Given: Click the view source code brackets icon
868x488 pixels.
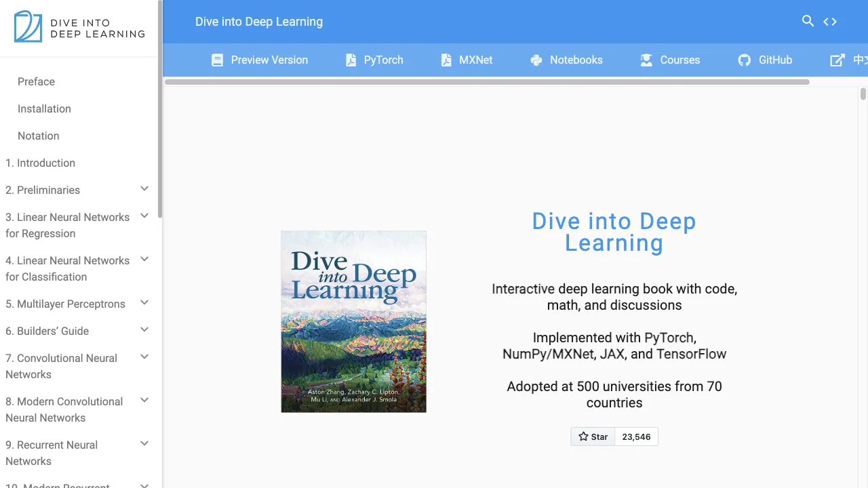Looking at the screenshot, I should click(830, 22).
